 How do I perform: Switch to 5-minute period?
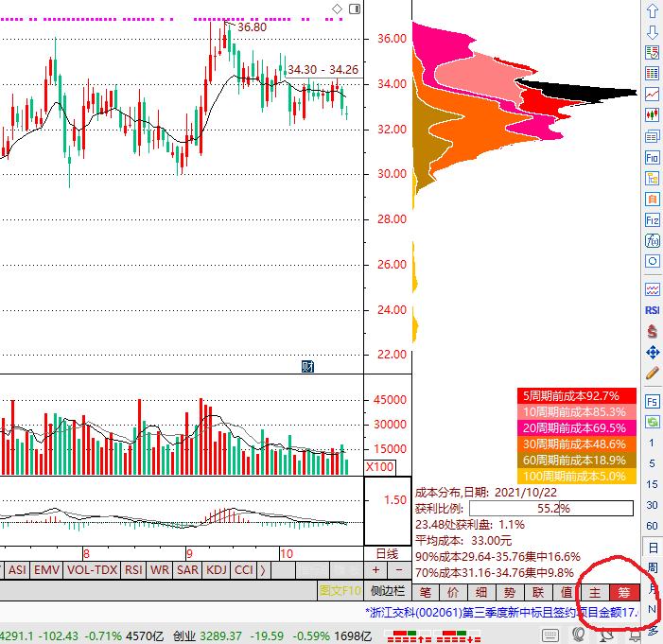pos(652,463)
